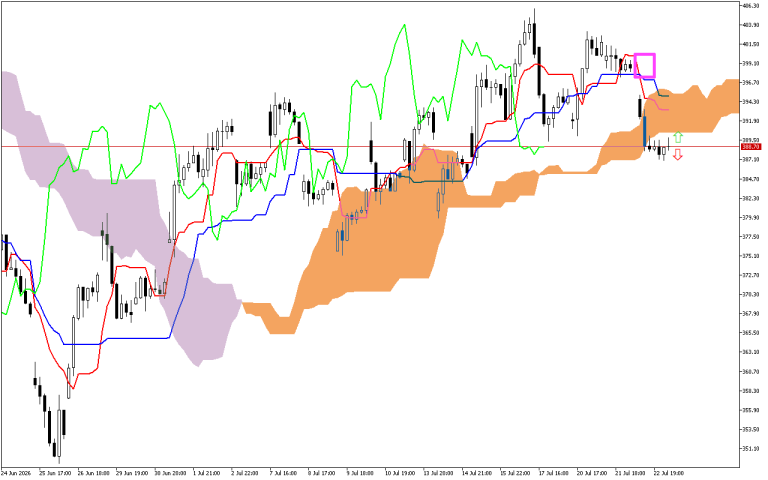Select the magenta square crossover marker
The width and height of the screenshot is (768, 480).
(645, 66)
